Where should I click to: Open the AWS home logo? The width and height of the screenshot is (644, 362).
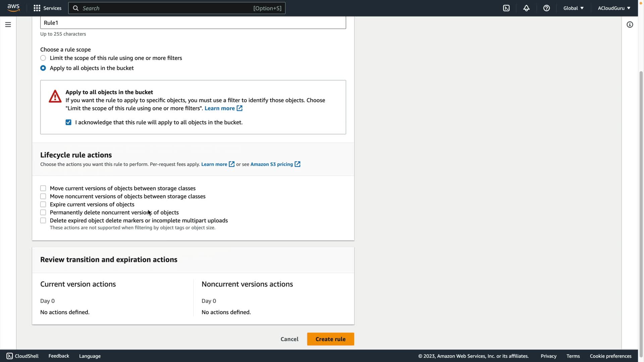13,8
